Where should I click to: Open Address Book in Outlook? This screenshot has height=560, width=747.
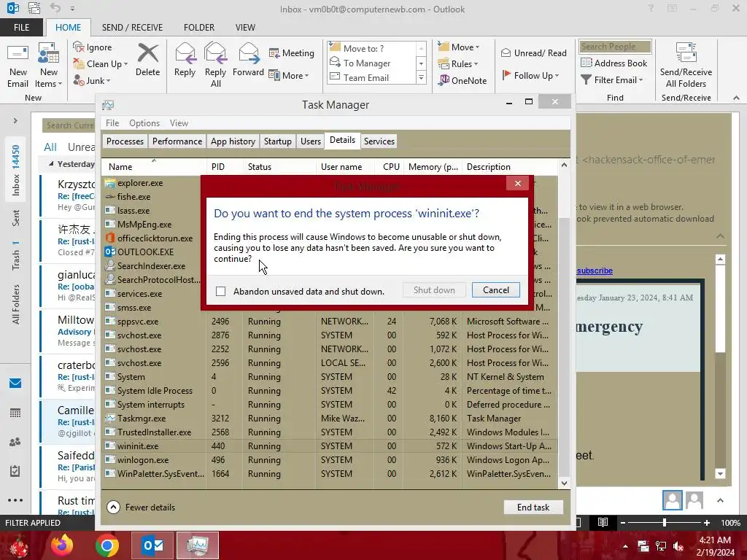pos(614,63)
